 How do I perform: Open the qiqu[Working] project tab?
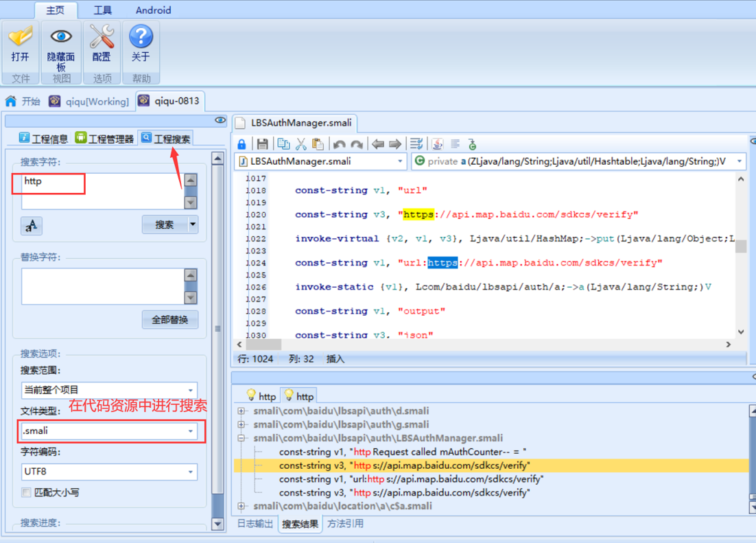(90, 101)
